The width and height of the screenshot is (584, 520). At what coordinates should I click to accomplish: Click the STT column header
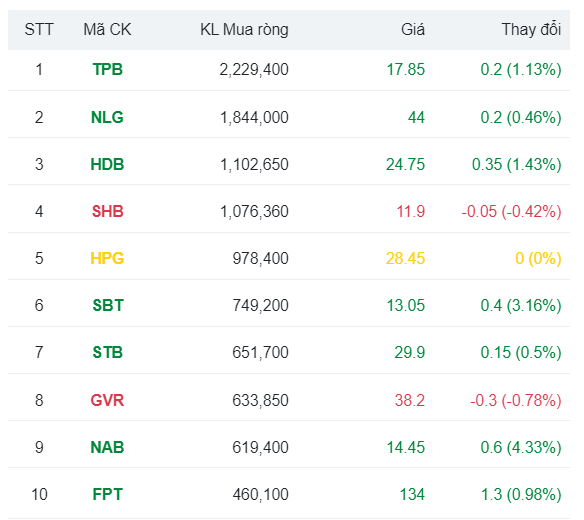click(39, 29)
